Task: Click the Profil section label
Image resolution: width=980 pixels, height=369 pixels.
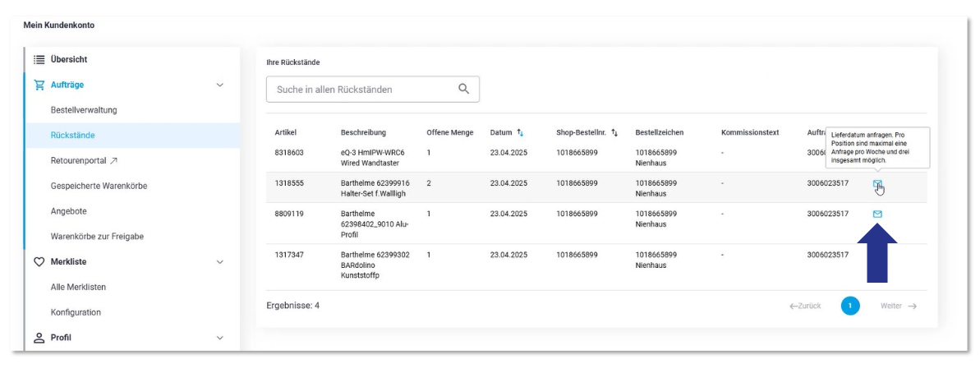Action: click(61, 338)
